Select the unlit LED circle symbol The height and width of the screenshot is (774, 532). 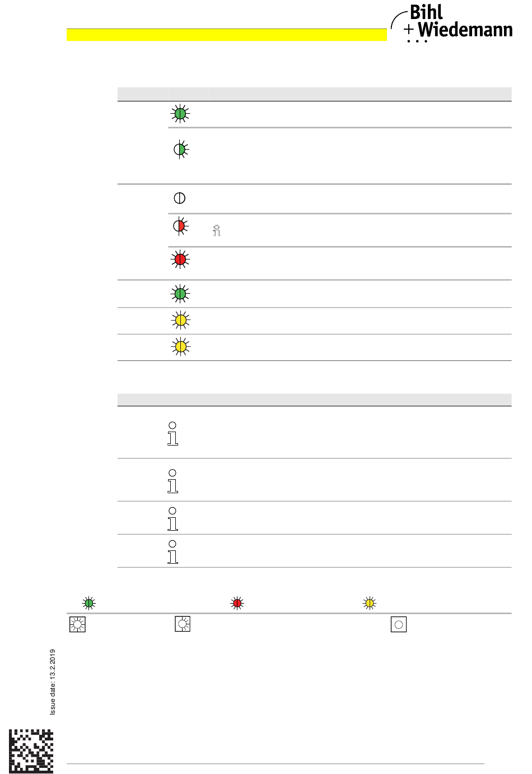(x=180, y=198)
